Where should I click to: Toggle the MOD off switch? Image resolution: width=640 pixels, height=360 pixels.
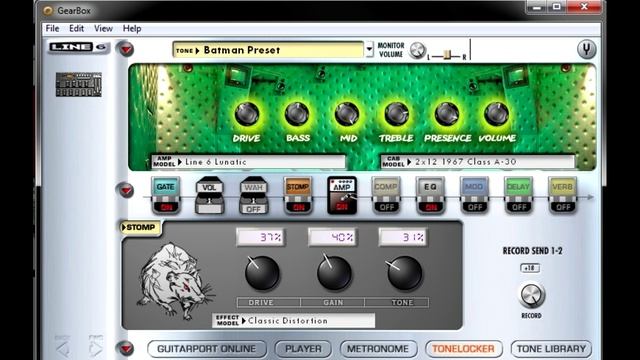pos(474,207)
